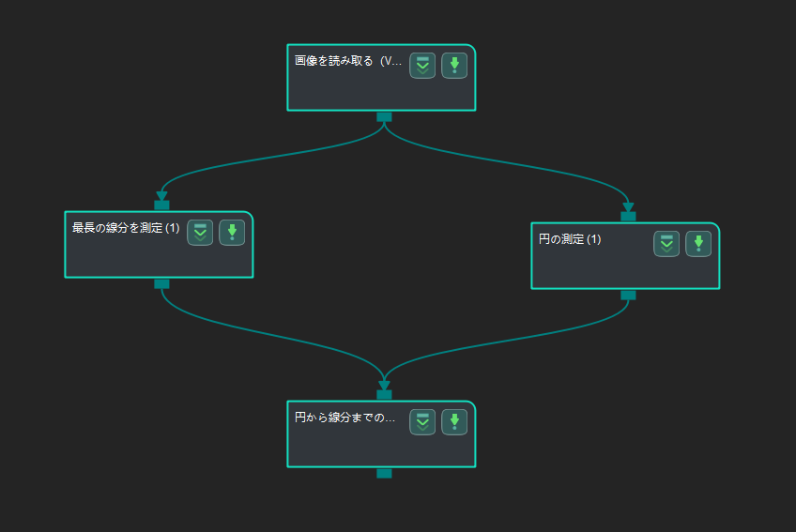Click the double-chevron icon on 円の測定 node

(666, 244)
